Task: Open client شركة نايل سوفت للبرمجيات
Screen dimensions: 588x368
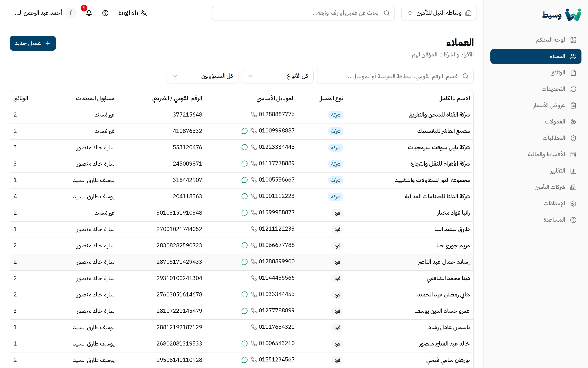Action: 439,147
